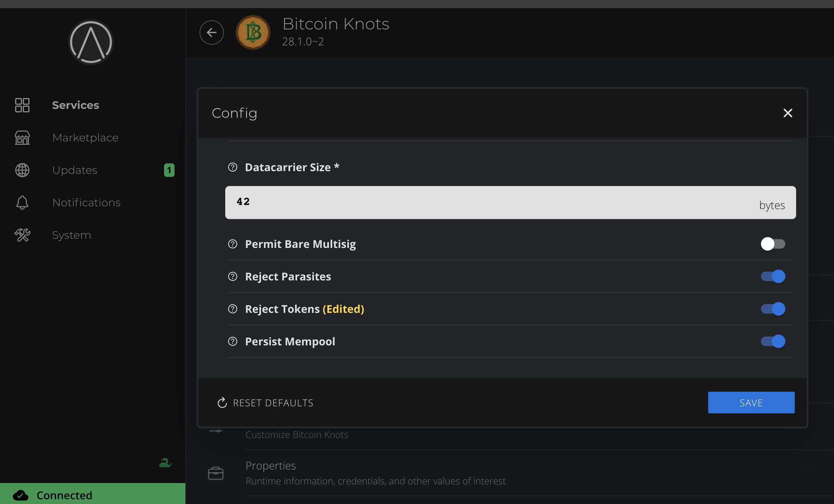The image size is (834, 504).
Task: Show help for Persist Mempool
Action: pos(233,342)
